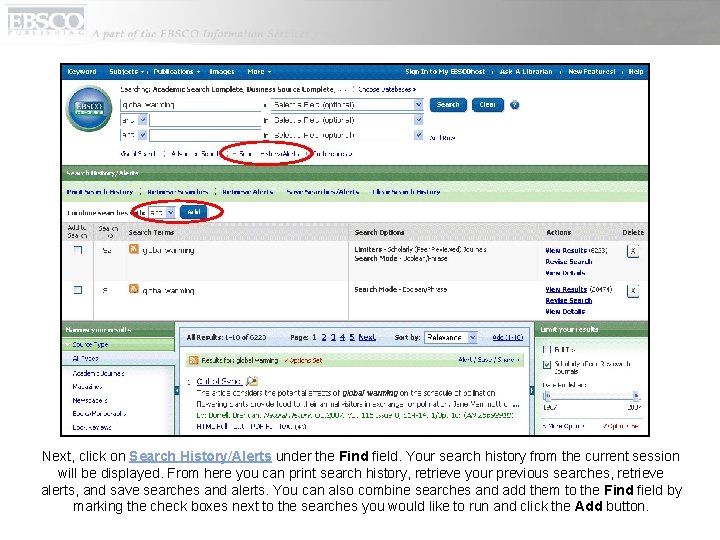
Task: Click the third row search input field
Action: point(205,135)
